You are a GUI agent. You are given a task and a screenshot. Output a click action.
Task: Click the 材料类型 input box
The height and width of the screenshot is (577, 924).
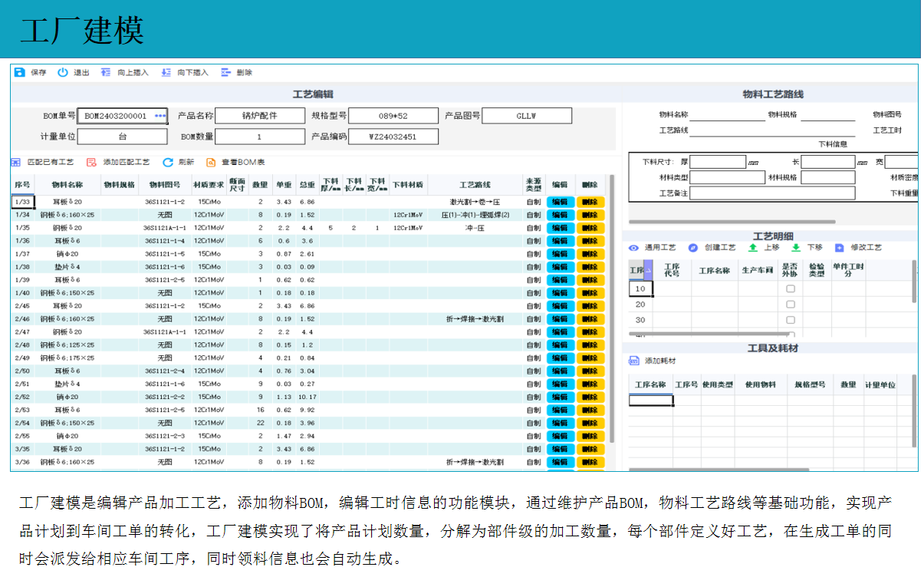pyautogui.click(x=727, y=177)
